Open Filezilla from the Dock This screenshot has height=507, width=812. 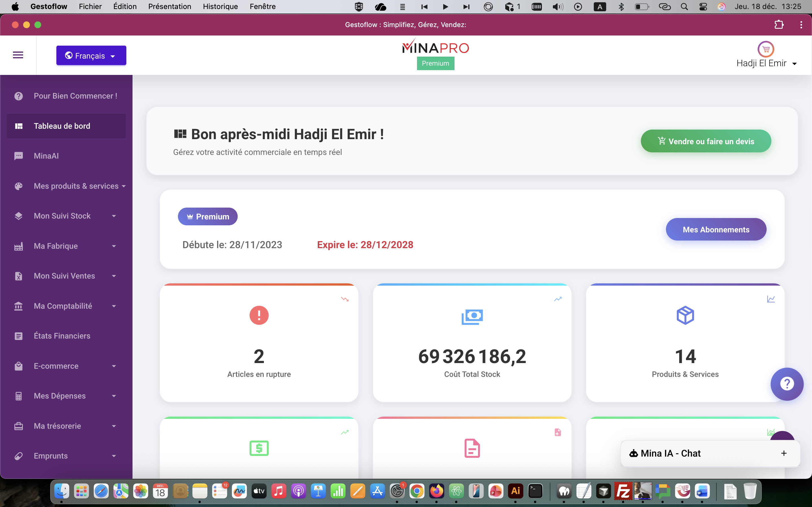point(623,492)
